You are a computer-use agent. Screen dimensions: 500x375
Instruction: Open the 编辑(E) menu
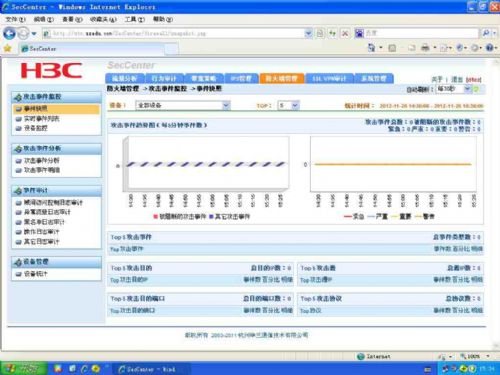(44, 20)
